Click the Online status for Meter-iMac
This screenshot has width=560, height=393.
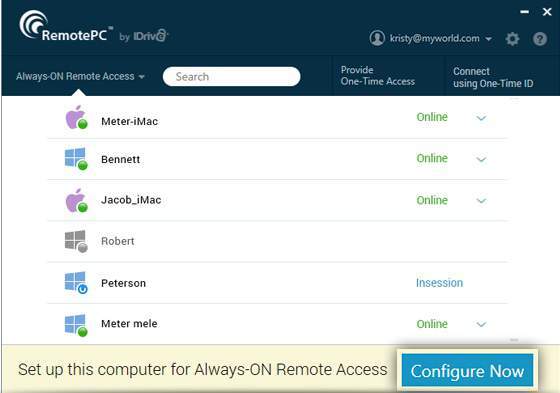pos(432,117)
